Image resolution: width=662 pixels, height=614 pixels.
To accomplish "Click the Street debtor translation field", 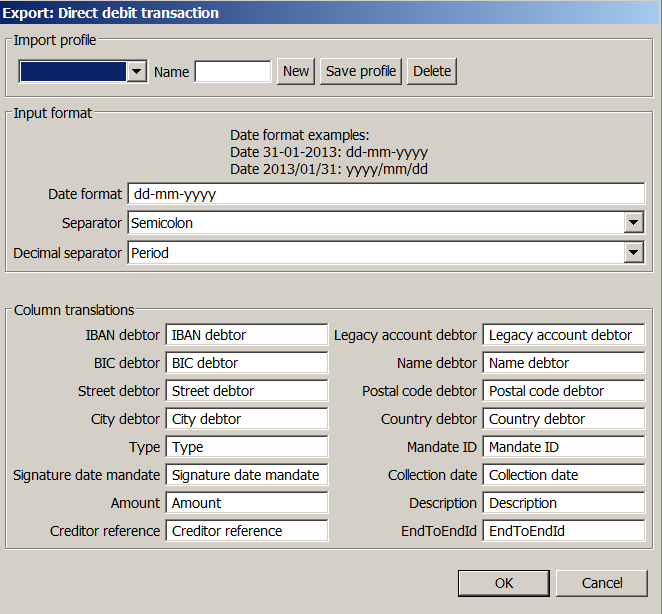I will [x=247, y=391].
